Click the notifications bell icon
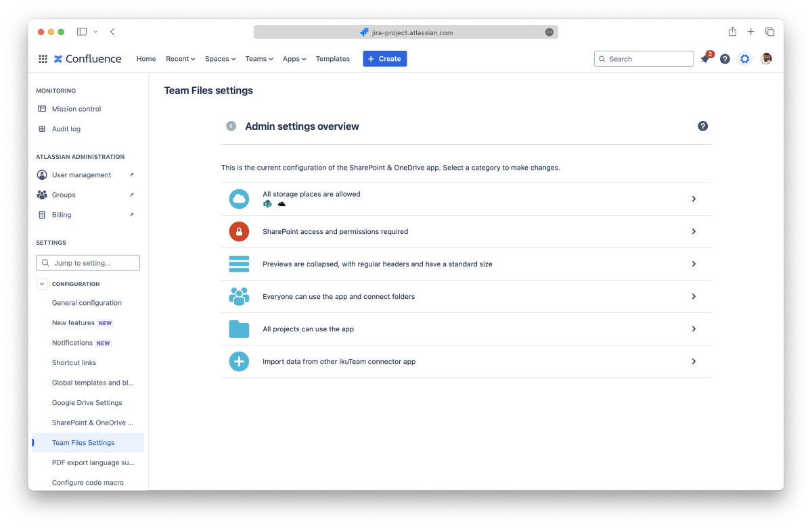This screenshot has height=528, width=812. (x=705, y=59)
